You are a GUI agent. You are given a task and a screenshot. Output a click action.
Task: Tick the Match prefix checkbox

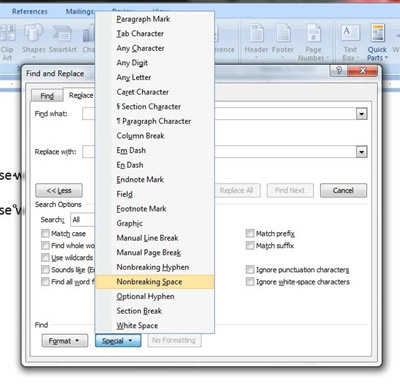[x=250, y=233]
